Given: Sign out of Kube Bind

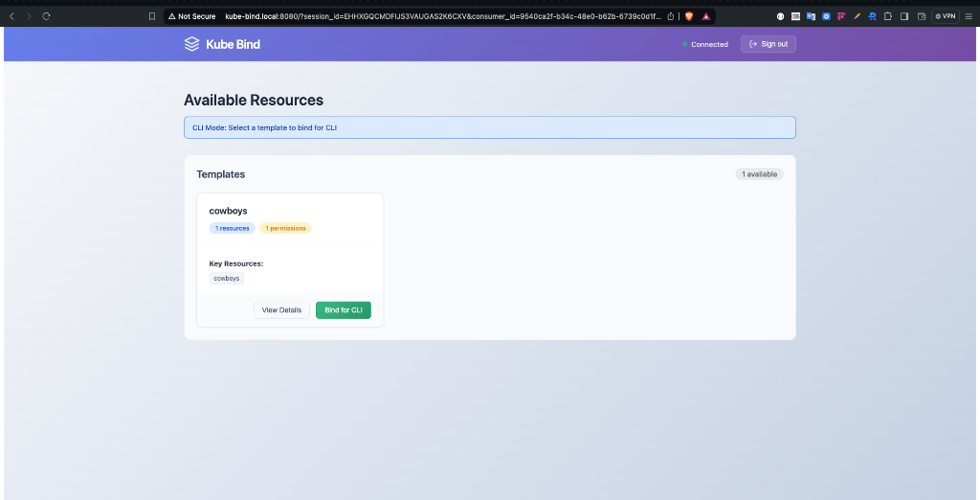Looking at the screenshot, I should pyautogui.click(x=768, y=44).
